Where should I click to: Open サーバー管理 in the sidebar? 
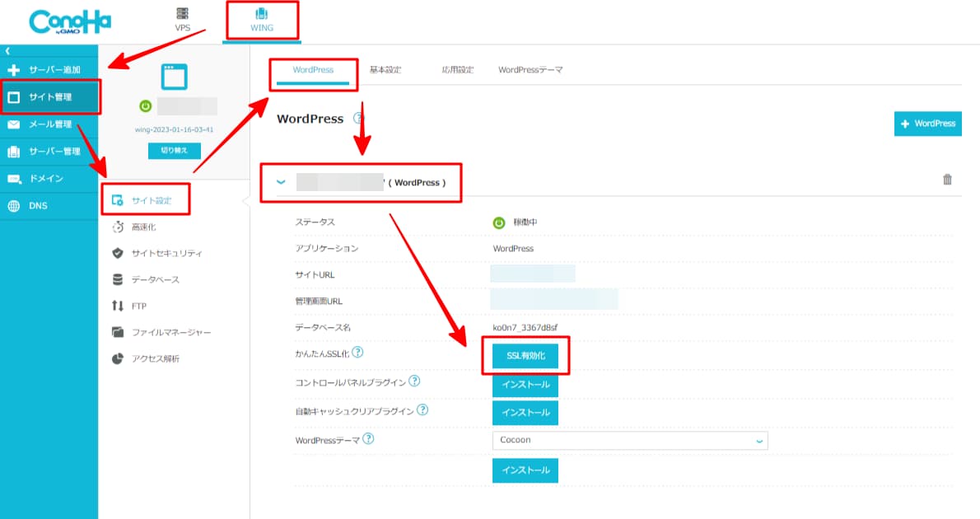49,152
